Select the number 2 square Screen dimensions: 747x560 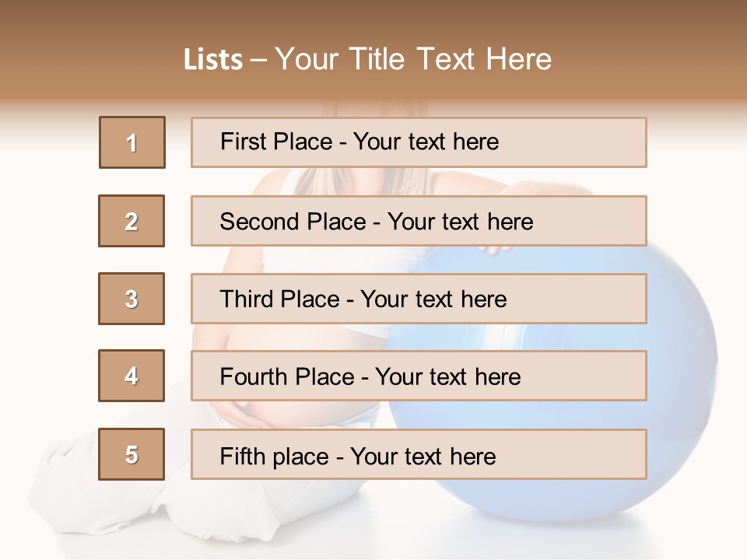(x=132, y=221)
